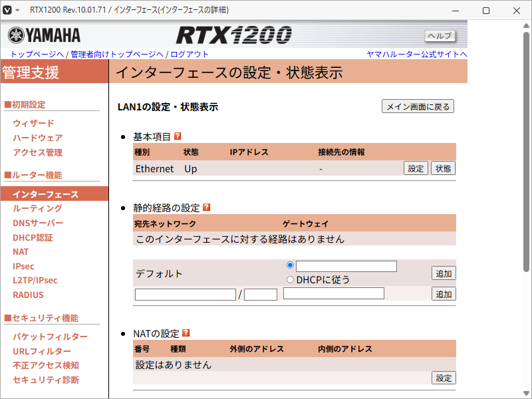Click the help icon next to 基本項目

pyautogui.click(x=178, y=136)
